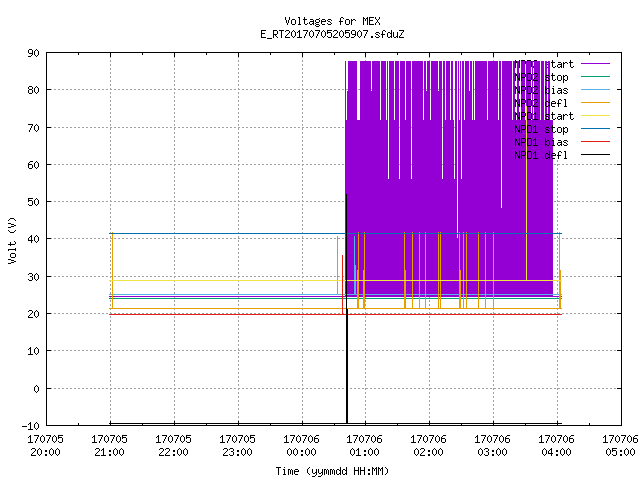The image size is (640, 480).
Task: Click the 03:00 time tick label
Action: tap(492, 452)
